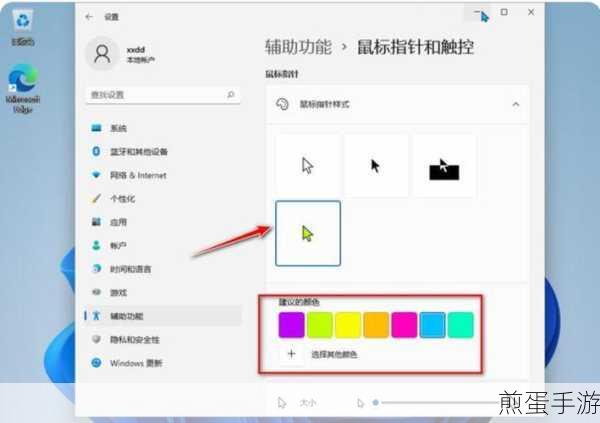Open the 个性化 (Personalization) category
Screen dimensions: 600x423
tap(163, 199)
